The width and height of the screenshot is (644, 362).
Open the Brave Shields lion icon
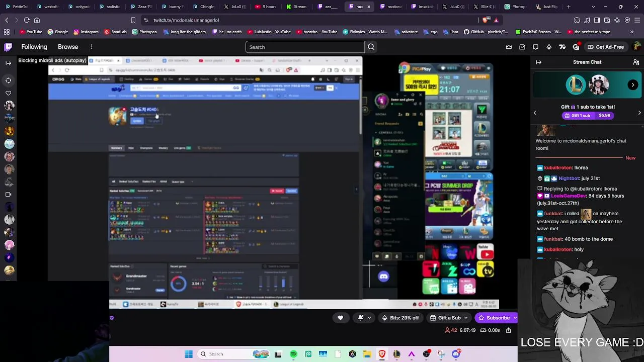point(485,20)
